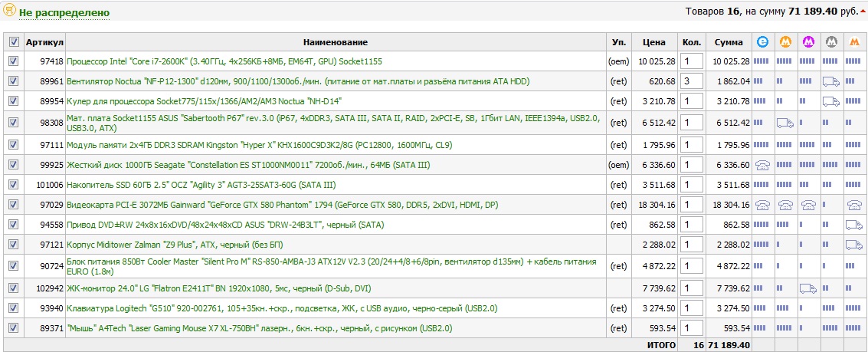Click the 'Сумма' column header
Image resolution: width=868 pixels, height=352 pixels.
click(729, 42)
